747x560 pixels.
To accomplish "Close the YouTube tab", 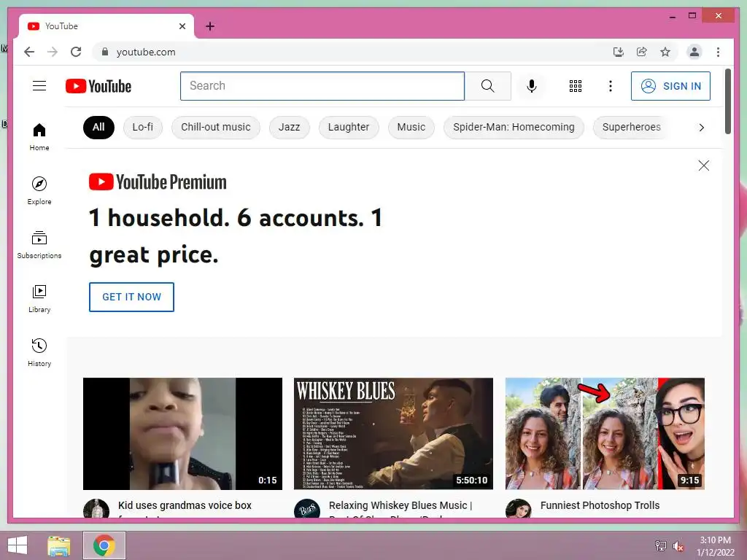I will coord(182,26).
